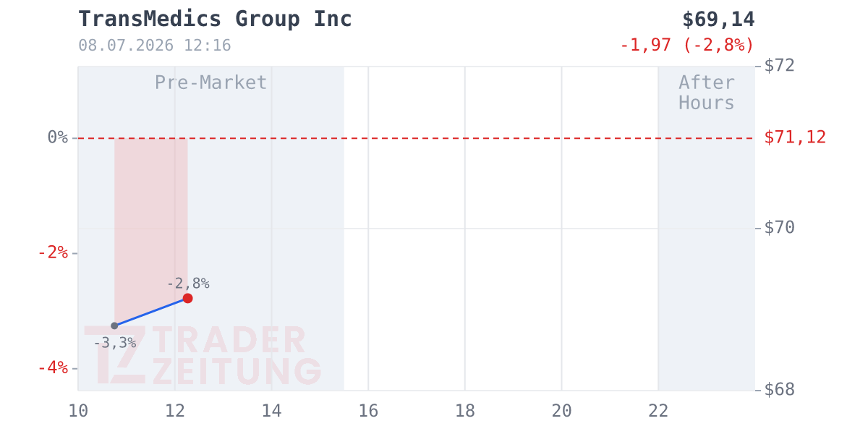This screenshot has height=434, width=868.
Task: Click the Pre-Market label
Action: tap(210, 82)
